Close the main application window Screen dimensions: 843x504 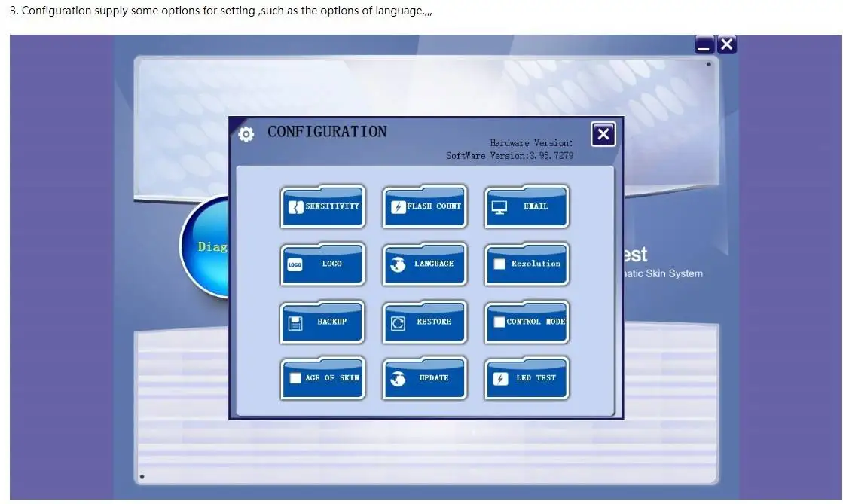pos(726,44)
